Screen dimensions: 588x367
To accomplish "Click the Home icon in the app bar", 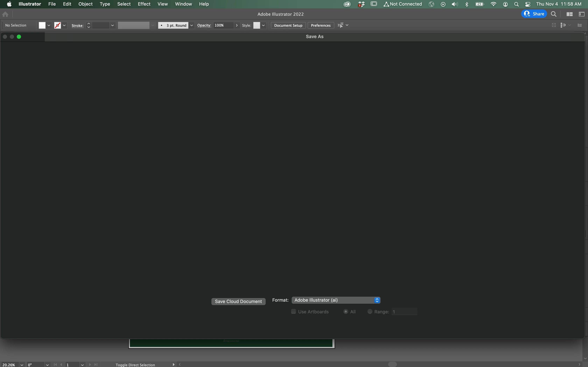I will [5, 14].
